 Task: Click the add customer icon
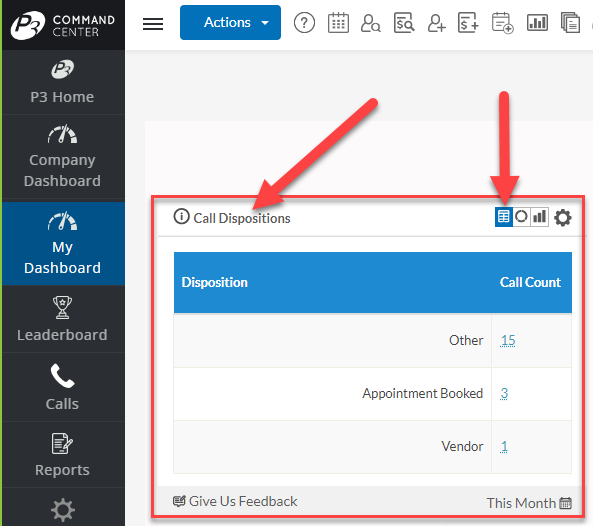(x=436, y=23)
